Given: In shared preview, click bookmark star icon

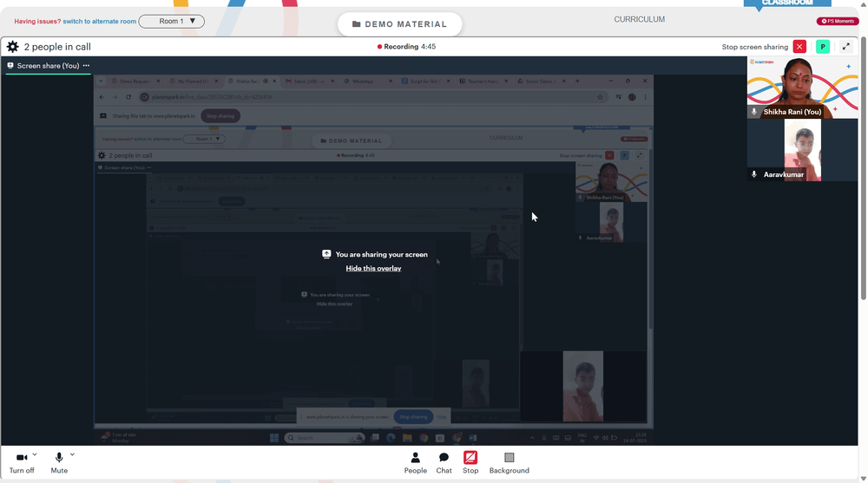Looking at the screenshot, I should pos(600,97).
